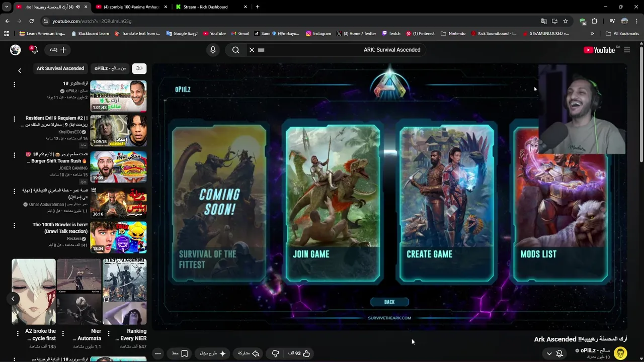
Task: Switch to zombie 100 #anime tab
Action: (130, 7)
